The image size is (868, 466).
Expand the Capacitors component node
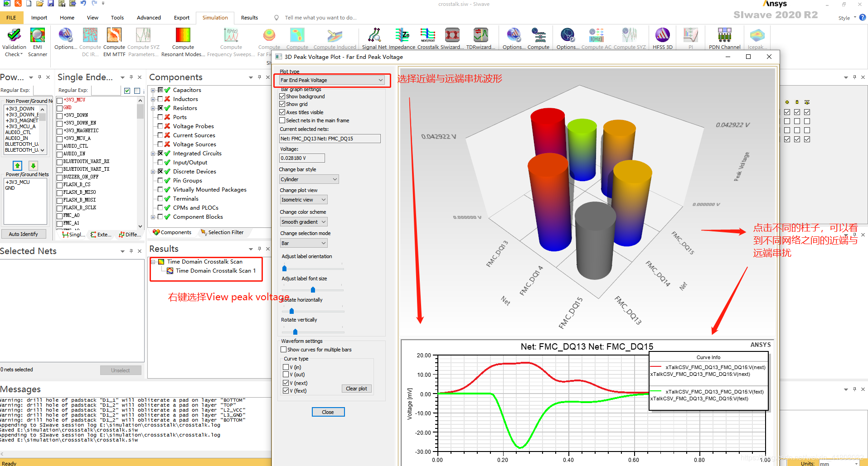pos(153,90)
